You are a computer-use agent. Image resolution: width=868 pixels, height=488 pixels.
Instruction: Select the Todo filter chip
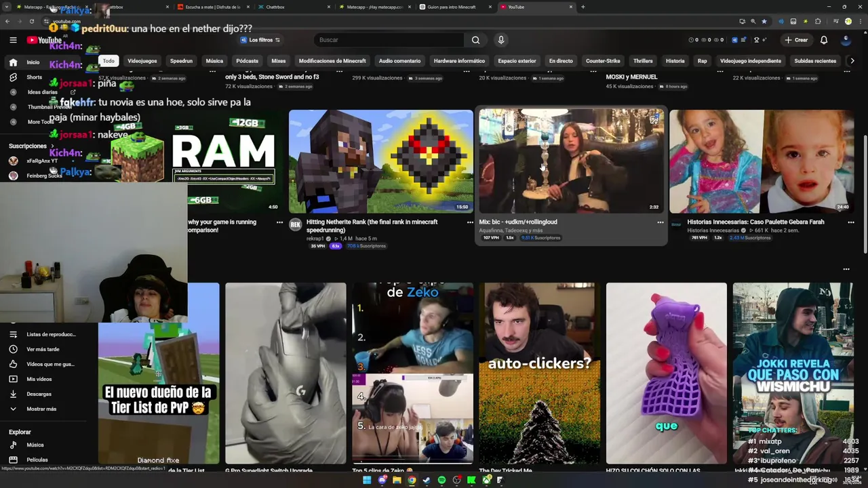[x=108, y=61]
